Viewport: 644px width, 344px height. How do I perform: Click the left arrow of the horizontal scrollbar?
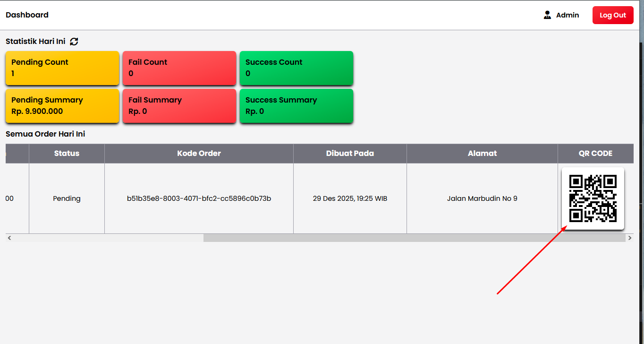[x=9, y=238]
